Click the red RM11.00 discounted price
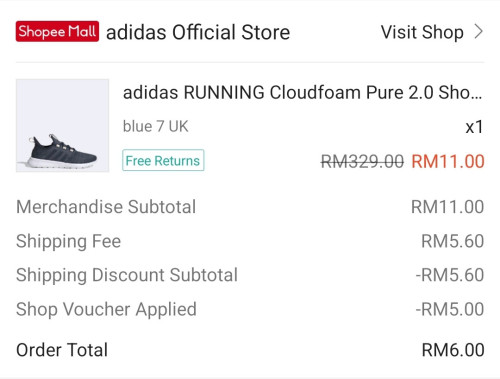This screenshot has width=500, height=379. point(448,162)
